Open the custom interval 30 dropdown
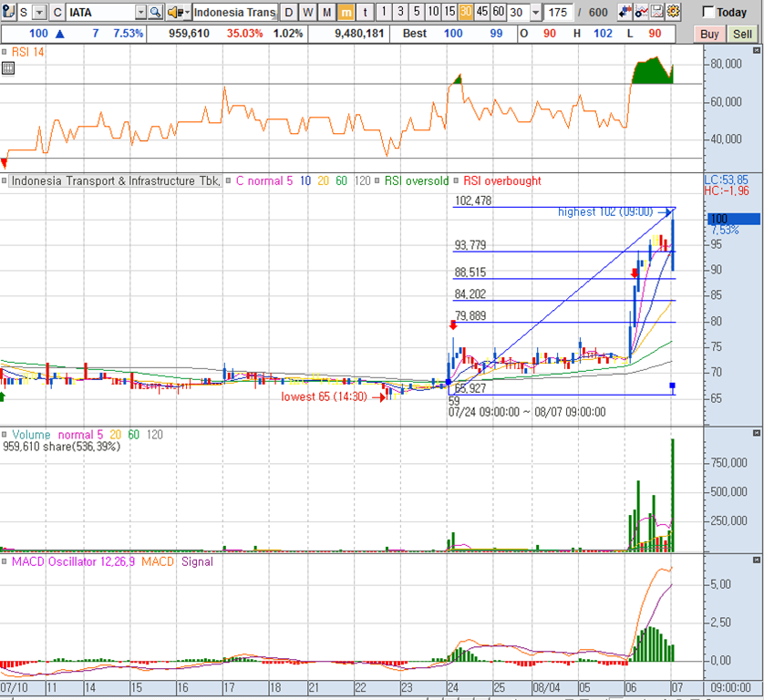The height and width of the screenshot is (700, 764). pyautogui.click(x=536, y=12)
